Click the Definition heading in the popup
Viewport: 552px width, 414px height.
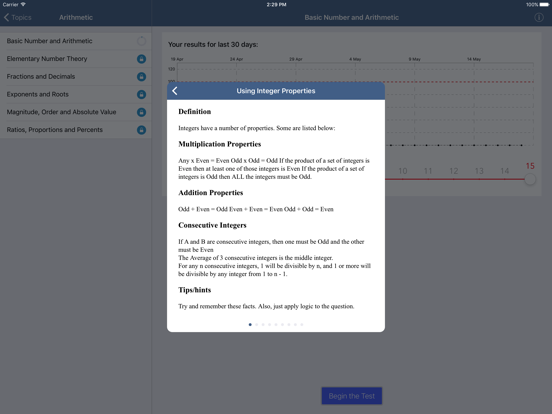(x=195, y=112)
